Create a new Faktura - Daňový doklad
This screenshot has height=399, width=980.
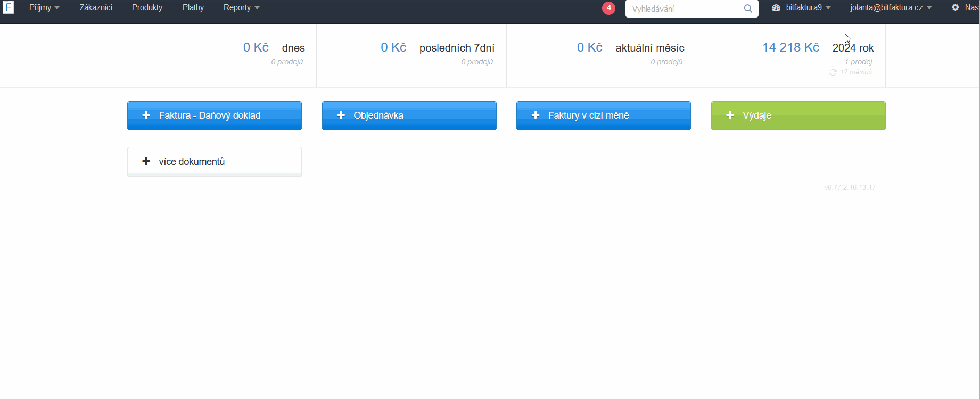click(x=215, y=115)
